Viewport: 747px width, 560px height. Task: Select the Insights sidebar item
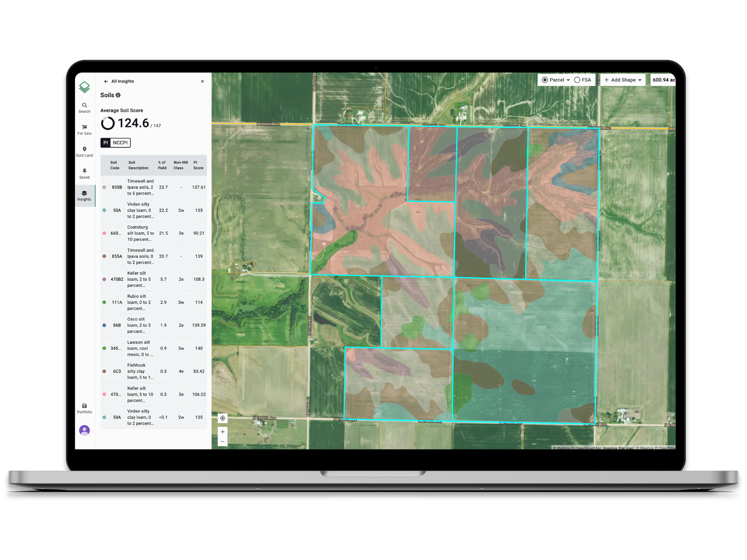click(84, 196)
